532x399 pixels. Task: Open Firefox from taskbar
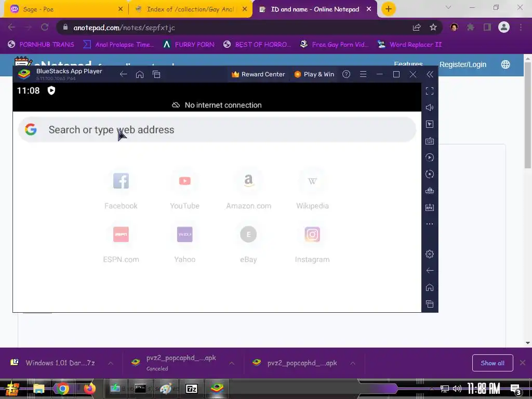click(x=89, y=389)
